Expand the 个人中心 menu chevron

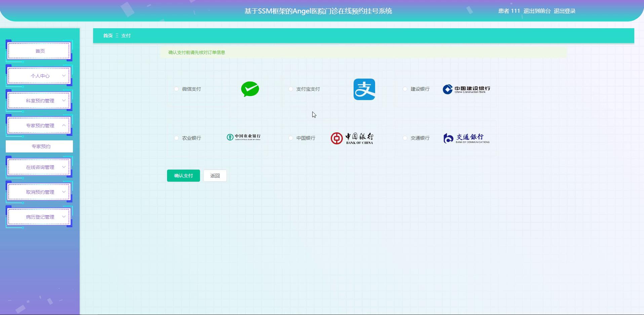click(64, 76)
